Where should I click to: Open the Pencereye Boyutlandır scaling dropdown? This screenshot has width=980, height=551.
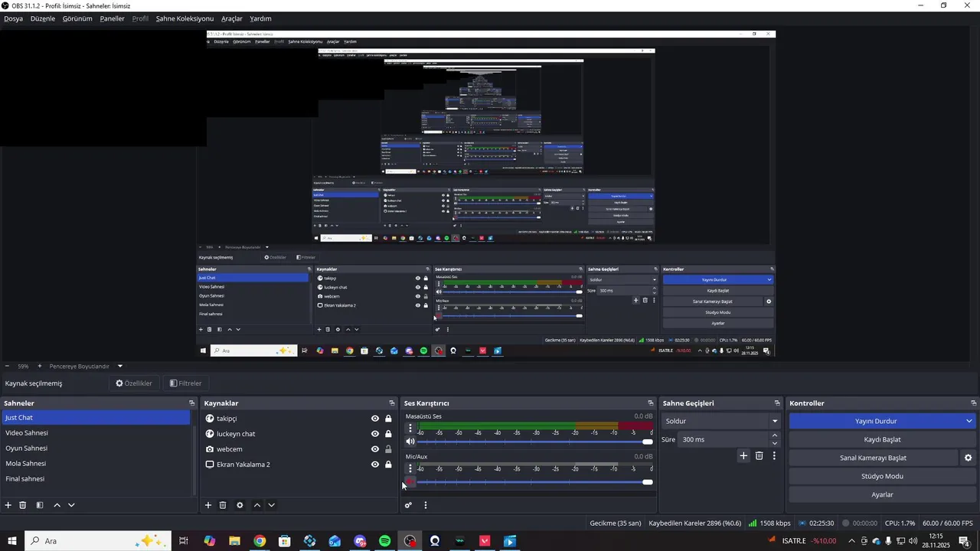pyautogui.click(x=86, y=367)
